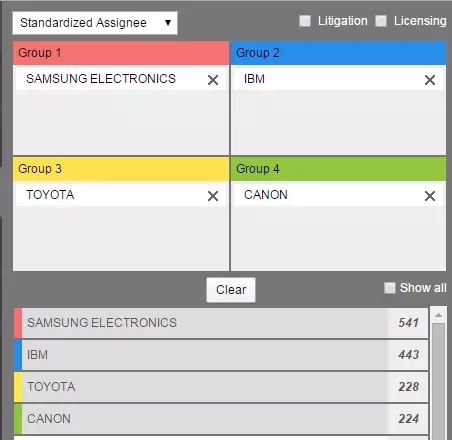Select the TOYOTA row showing 228

(x=221, y=387)
